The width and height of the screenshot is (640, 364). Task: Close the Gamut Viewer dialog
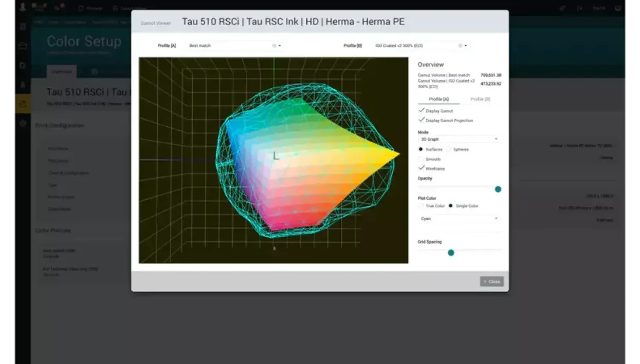(x=491, y=281)
